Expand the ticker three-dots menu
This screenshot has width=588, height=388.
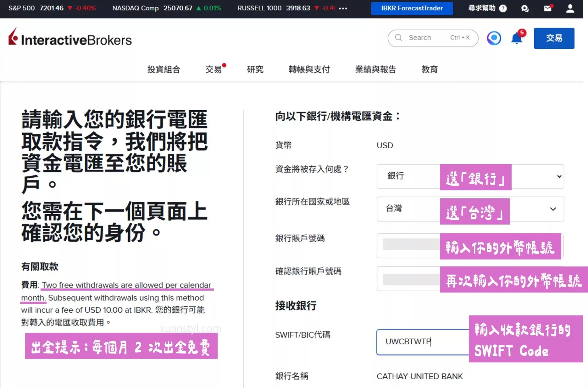[x=343, y=8]
